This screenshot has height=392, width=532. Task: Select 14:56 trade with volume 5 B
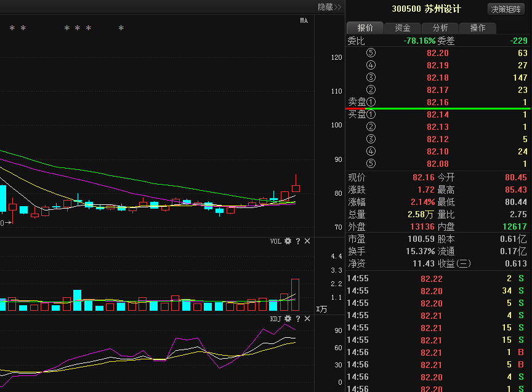tap(438, 365)
